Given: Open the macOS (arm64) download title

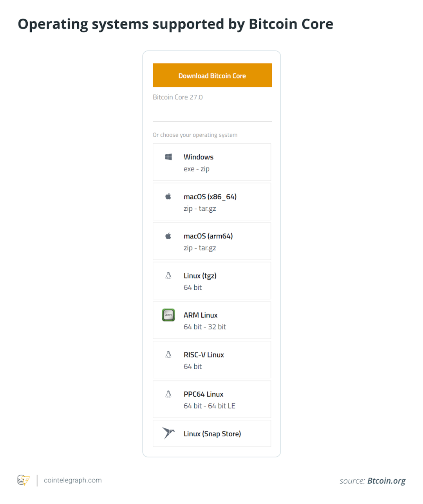Looking at the screenshot, I should pos(208,236).
